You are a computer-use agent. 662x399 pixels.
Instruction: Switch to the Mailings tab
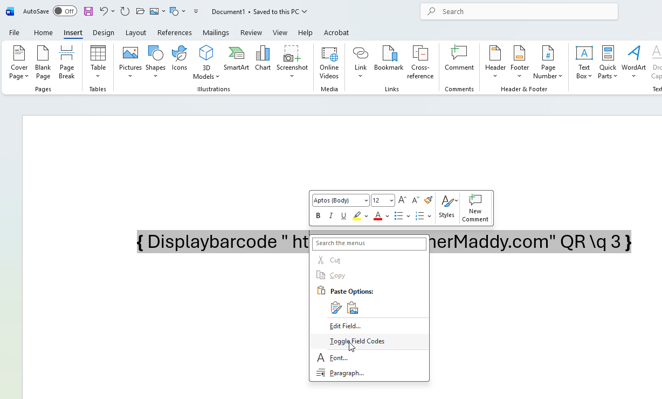click(x=215, y=33)
